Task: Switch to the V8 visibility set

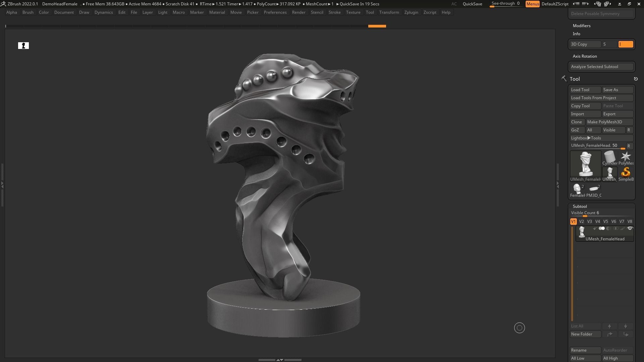Action: click(630, 222)
